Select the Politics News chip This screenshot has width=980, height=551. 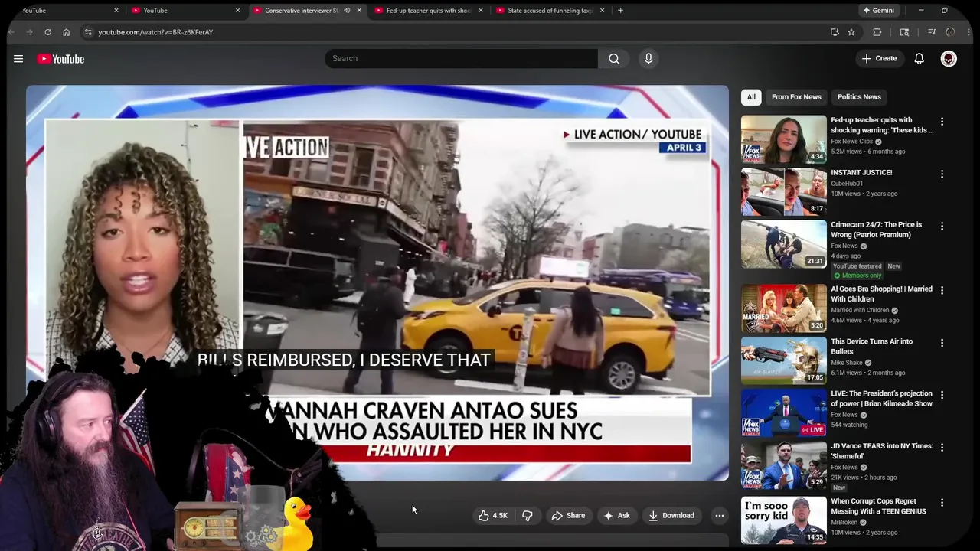click(859, 97)
